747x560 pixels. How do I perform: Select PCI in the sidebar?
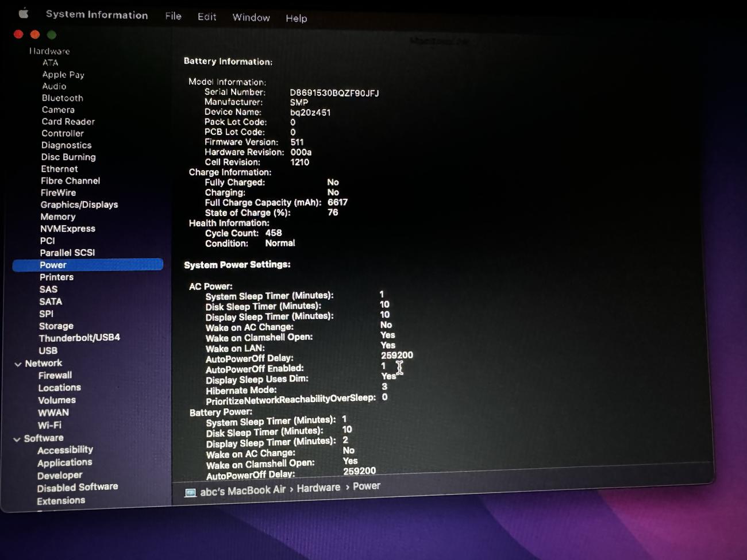[x=48, y=241]
